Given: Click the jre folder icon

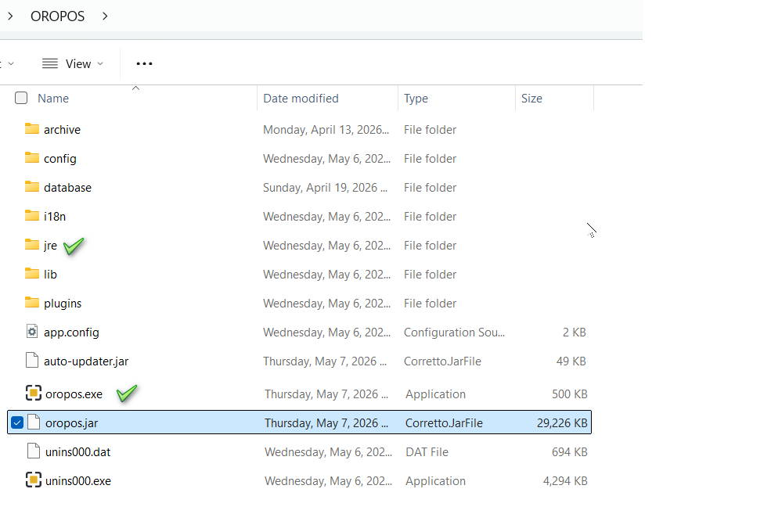Looking at the screenshot, I should pos(32,244).
